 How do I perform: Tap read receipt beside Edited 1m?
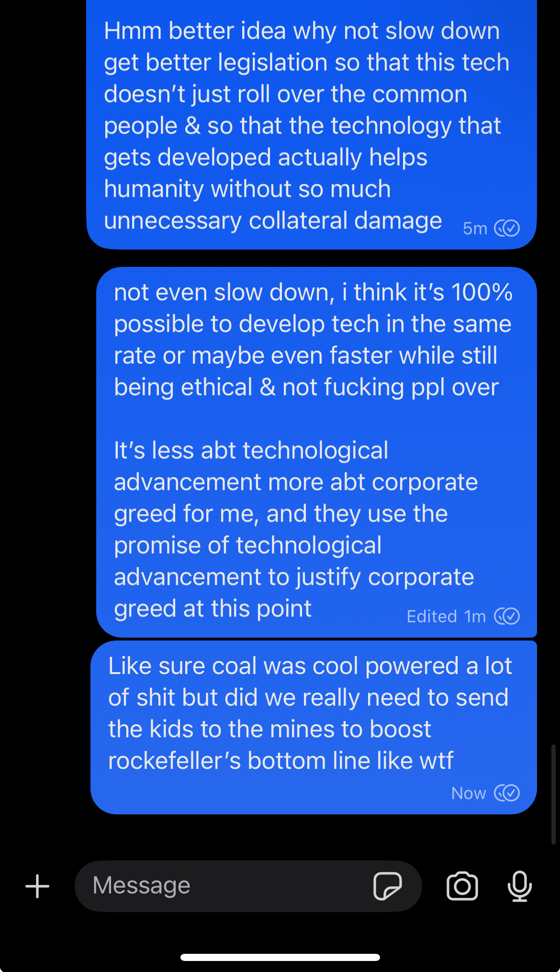tap(507, 616)
